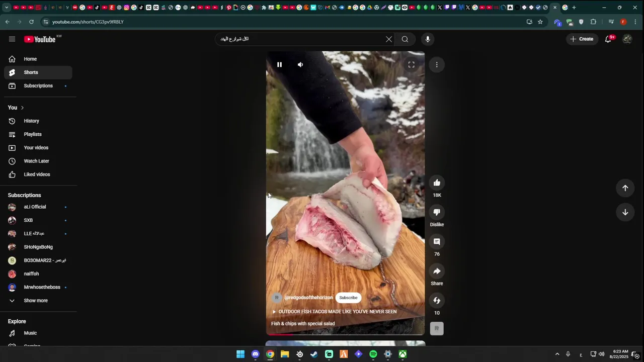Focus the YouTube search input field
This screenshot has width=644, height=362.
tap(302, 39)
